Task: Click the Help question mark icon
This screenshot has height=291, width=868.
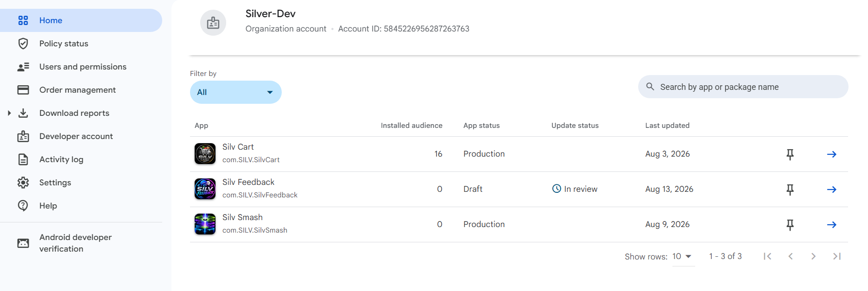Action: coord(23,205)
